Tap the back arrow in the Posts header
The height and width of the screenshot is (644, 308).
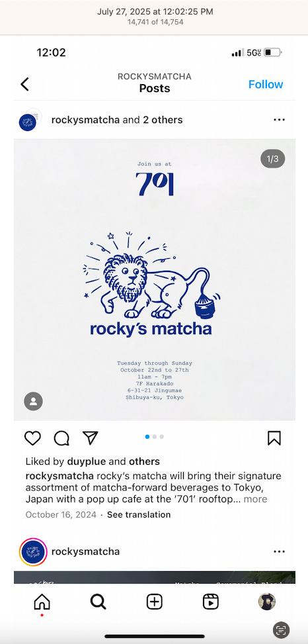tap(25, 84)
